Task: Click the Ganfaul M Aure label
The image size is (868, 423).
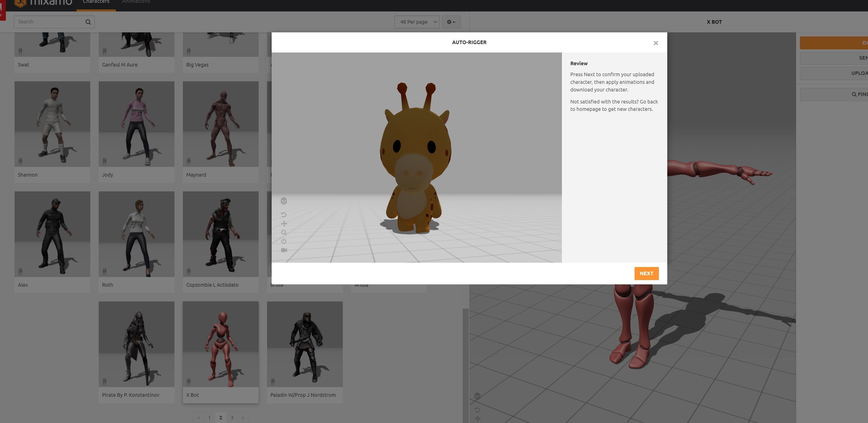Action: (x=120, y=65)
